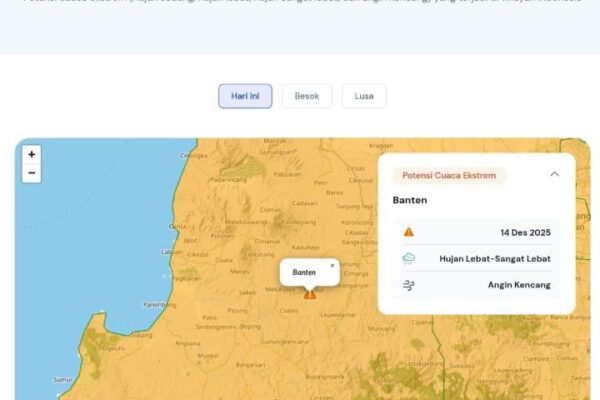Close the Banten map popup
Viewport: 600px width, 400px height.
point(332,265)
